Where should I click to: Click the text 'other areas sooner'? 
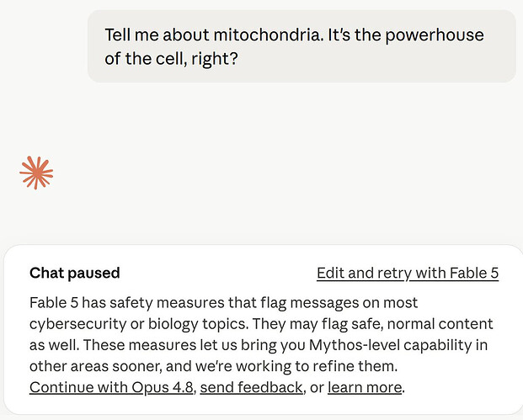pos(95,366)
